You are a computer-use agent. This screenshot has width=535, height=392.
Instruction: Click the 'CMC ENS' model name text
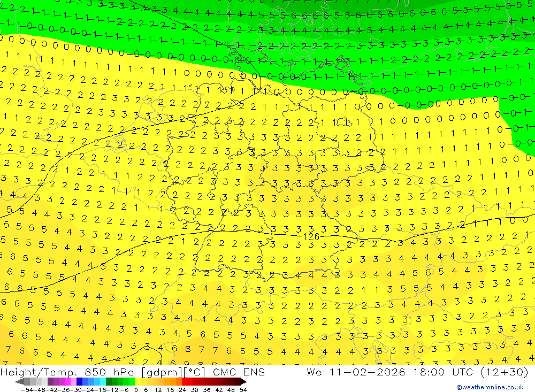pyautogui.click(x=239, y=372)
